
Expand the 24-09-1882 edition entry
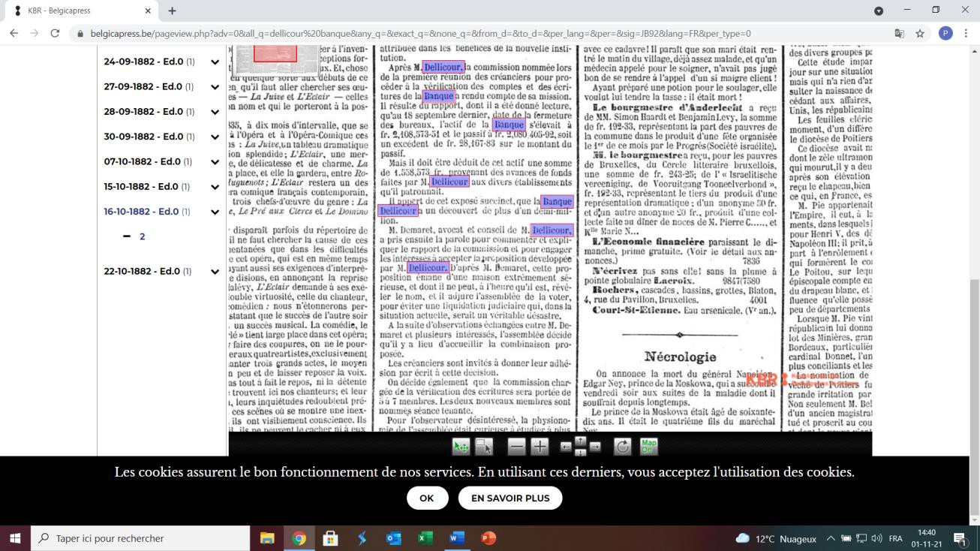click(215, 62)
